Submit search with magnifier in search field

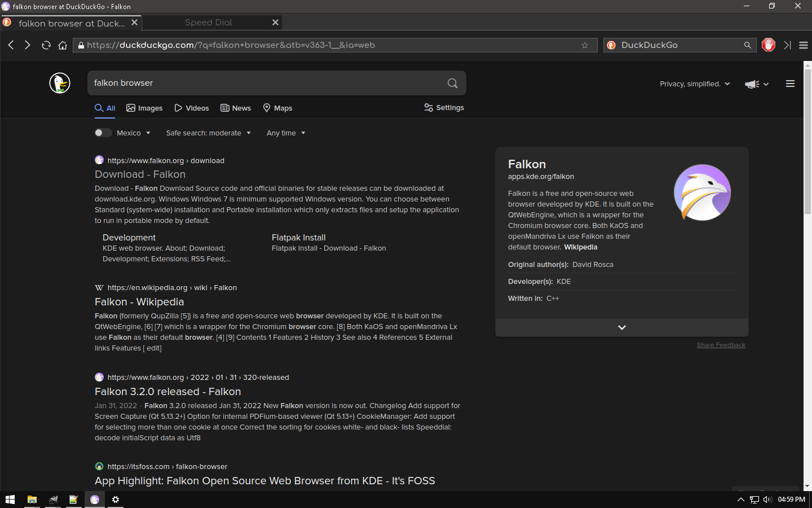click(x=452, y=83)
